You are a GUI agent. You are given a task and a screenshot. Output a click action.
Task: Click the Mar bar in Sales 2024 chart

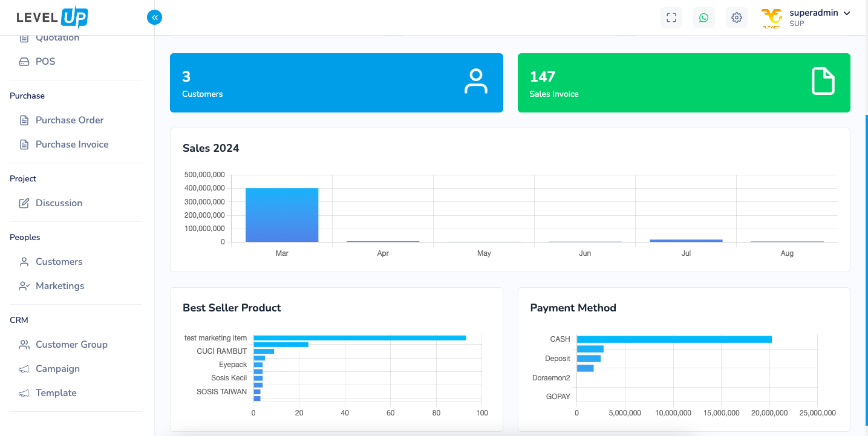pos(282,215)
